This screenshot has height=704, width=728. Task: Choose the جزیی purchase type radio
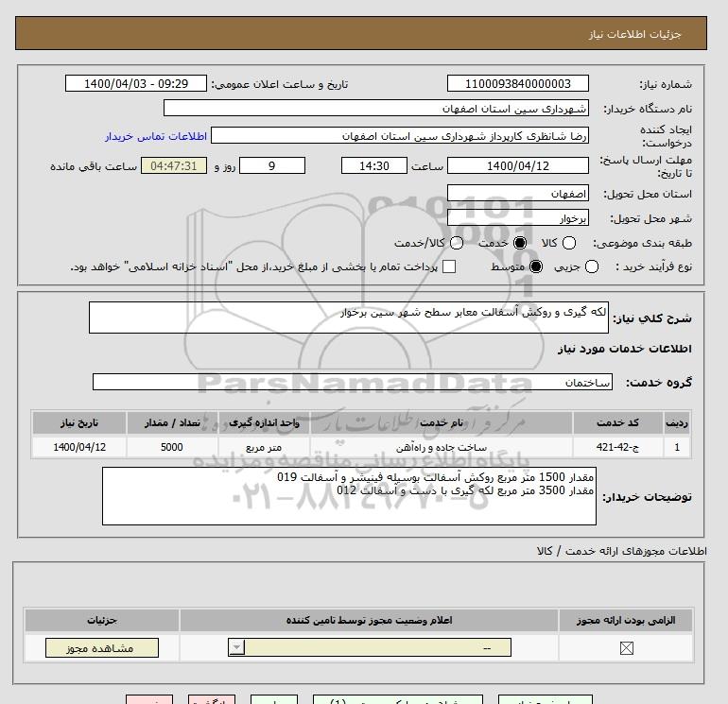592,266
